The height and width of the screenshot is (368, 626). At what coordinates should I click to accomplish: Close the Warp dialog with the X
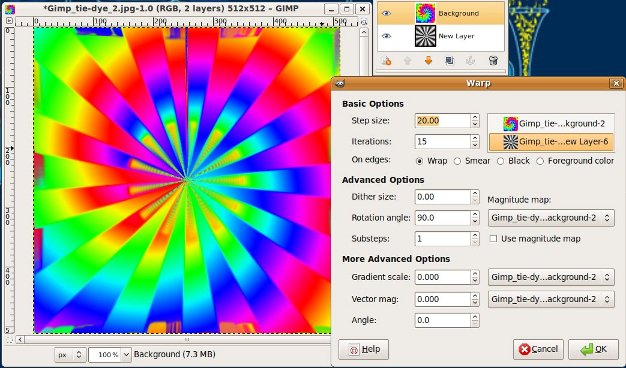616,83
